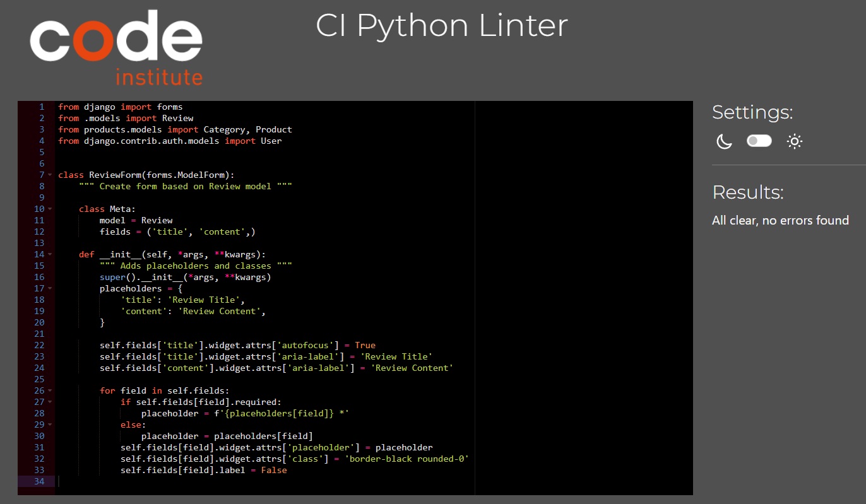Click 'from django import forms' line
The image size is (866, 504).
point(120,107)
